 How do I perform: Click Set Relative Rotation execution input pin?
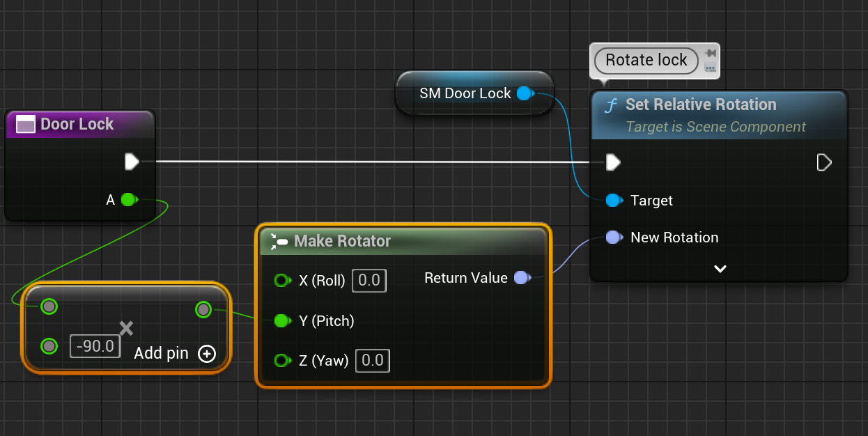coord(613,162)
